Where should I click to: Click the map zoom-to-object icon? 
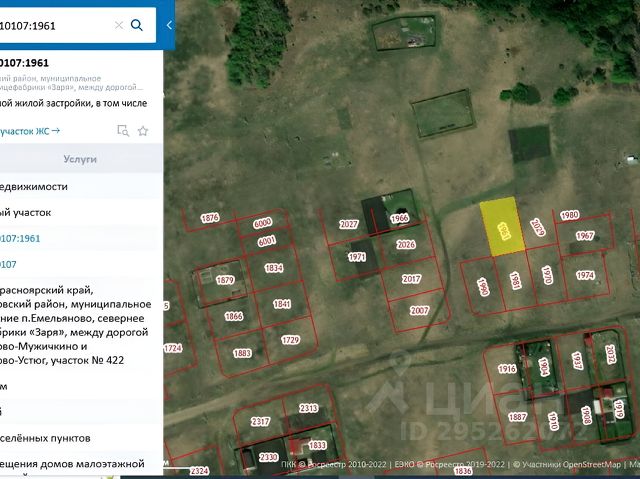point(122,130)
